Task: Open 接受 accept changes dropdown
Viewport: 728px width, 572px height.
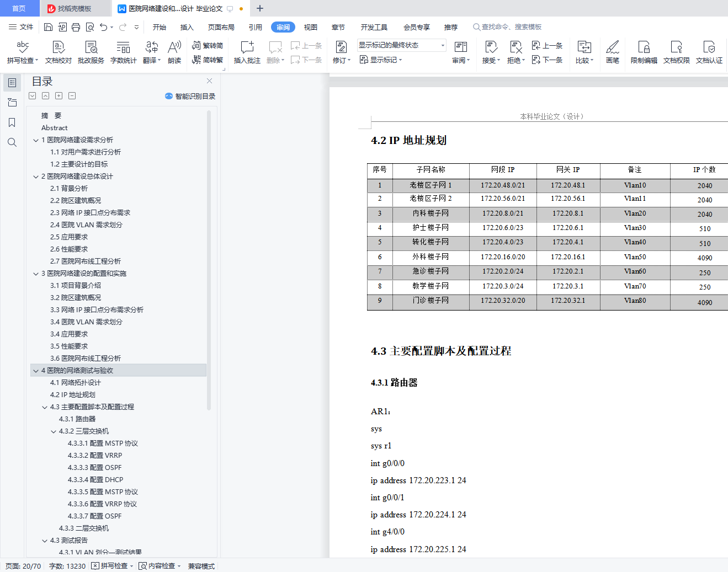Action: click(x=491, y=52)
